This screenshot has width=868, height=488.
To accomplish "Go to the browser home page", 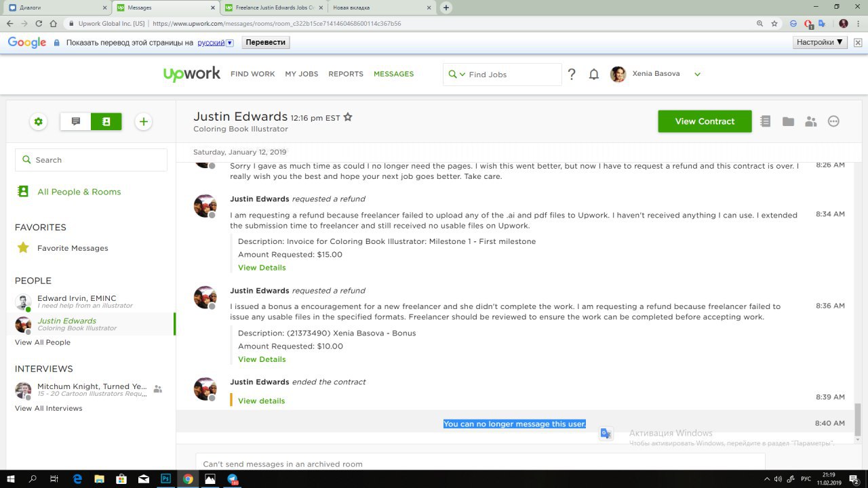I will click(x=53, y=23).
